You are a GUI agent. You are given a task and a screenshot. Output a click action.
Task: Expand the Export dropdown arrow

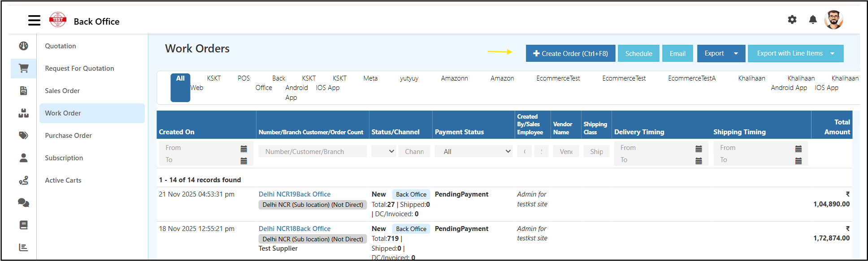(736, 54)
